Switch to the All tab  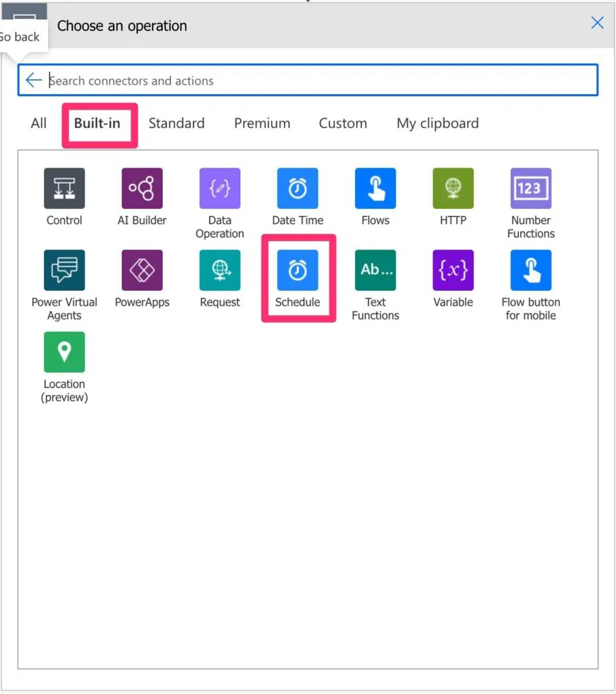[x=39, y=123]
